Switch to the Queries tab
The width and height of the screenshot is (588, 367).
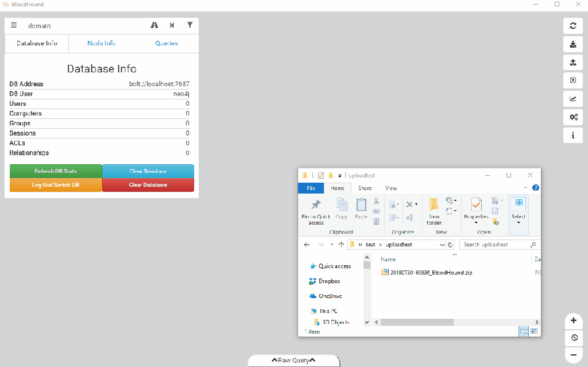[x=167, y=43]
